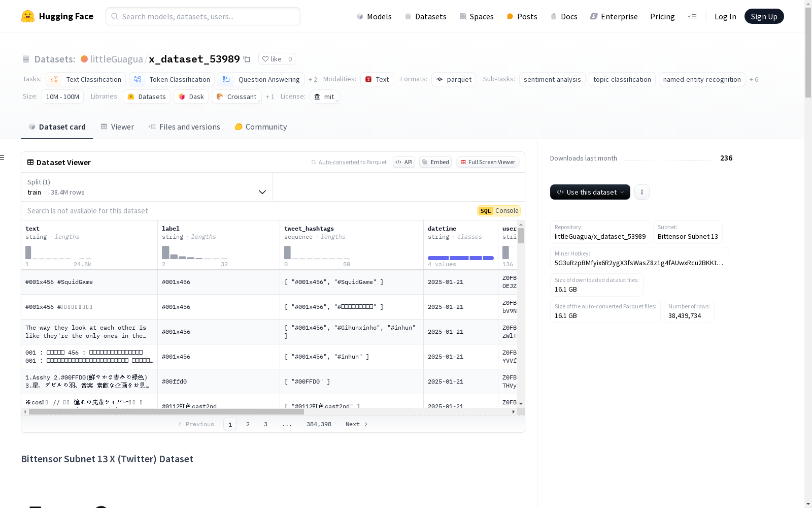Click the Bittensor Subnet 13 info box
812x508 pixels.
click(688, 232)
